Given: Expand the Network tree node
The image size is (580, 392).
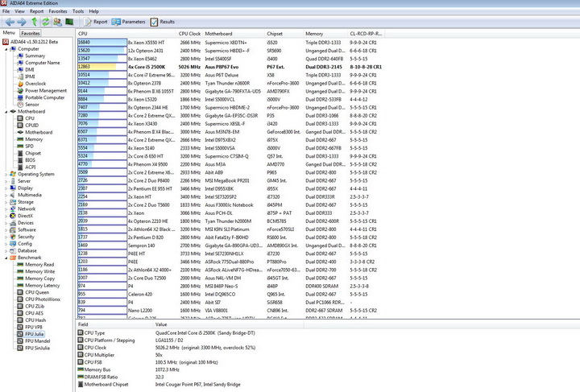Looking at the screenshot, I should coord(6,208).
